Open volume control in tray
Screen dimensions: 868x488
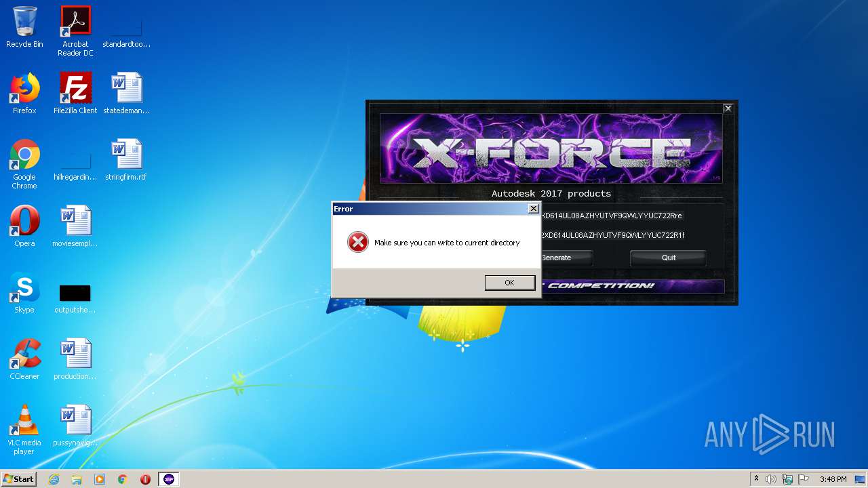[770, 479]
